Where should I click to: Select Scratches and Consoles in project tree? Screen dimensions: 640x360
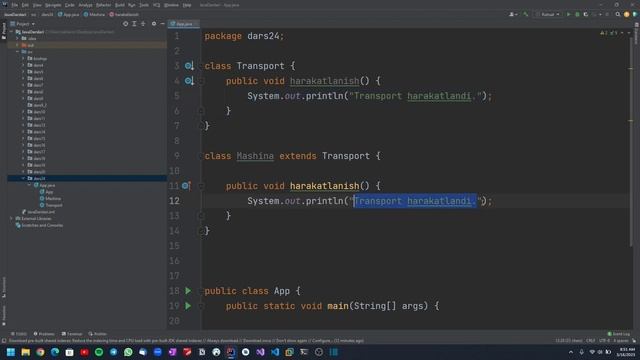(x=39, y=225)
